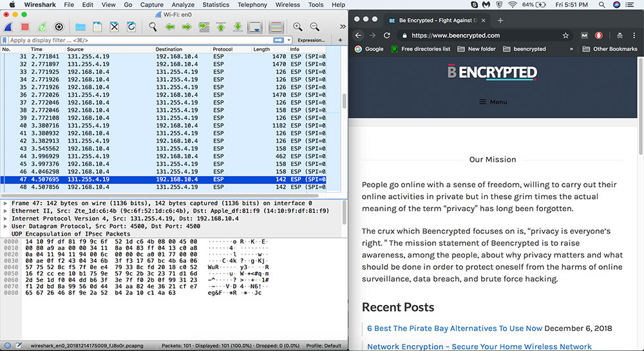Reload the capture file

click(x=131, y=27)
